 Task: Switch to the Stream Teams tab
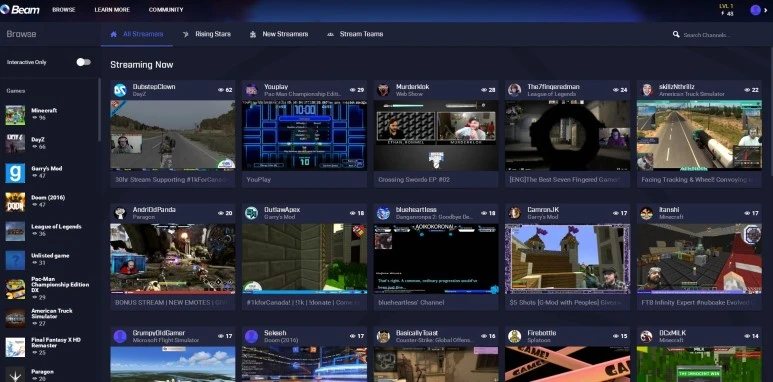click(355, 34)
